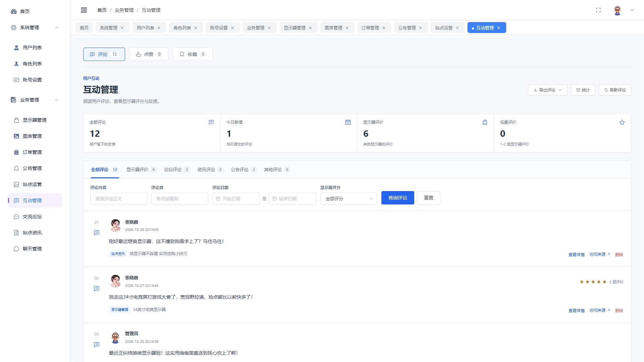Click 删除 for comment 02

(619, 311)
